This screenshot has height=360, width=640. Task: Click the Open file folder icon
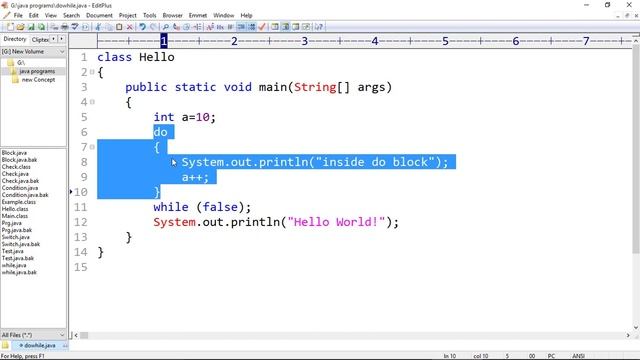[x=20, y=27]
